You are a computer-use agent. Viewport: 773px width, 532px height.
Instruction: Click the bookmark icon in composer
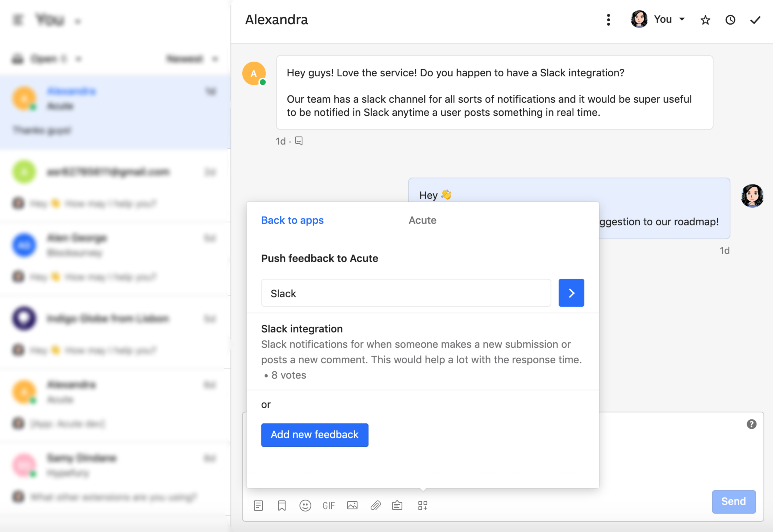[282, 506]
